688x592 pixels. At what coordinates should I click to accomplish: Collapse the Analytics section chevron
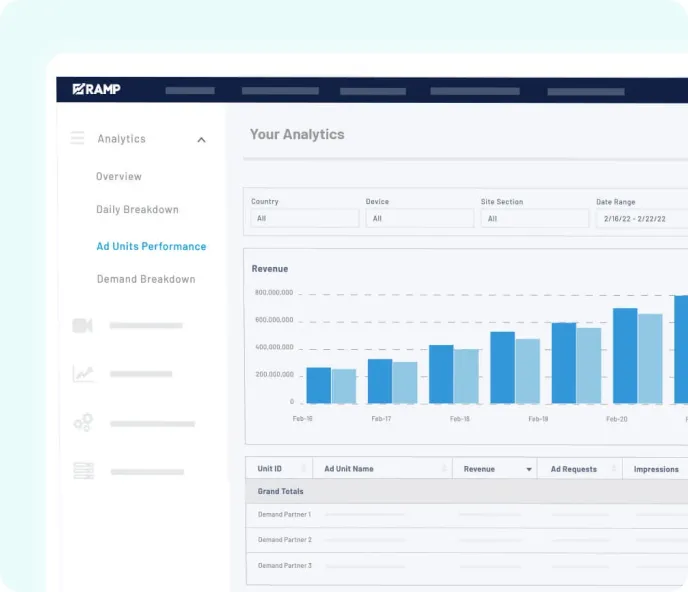point(201,140)
